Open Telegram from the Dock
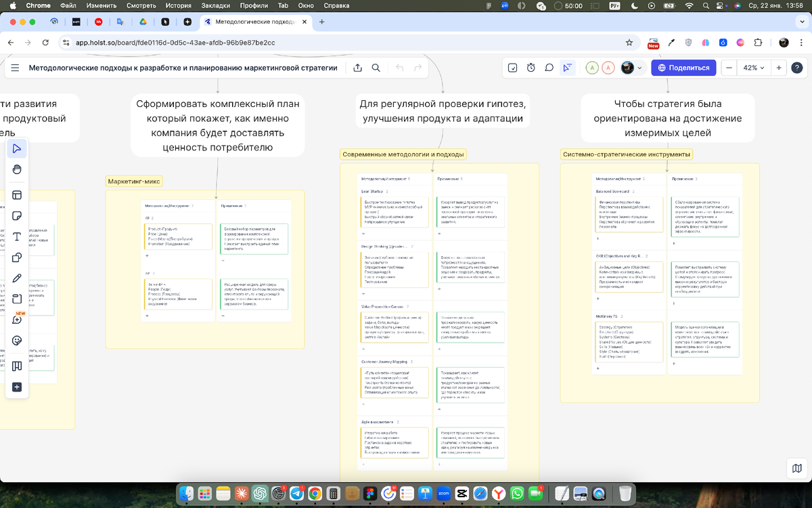 pyautogui.click(x=296, y=494)
